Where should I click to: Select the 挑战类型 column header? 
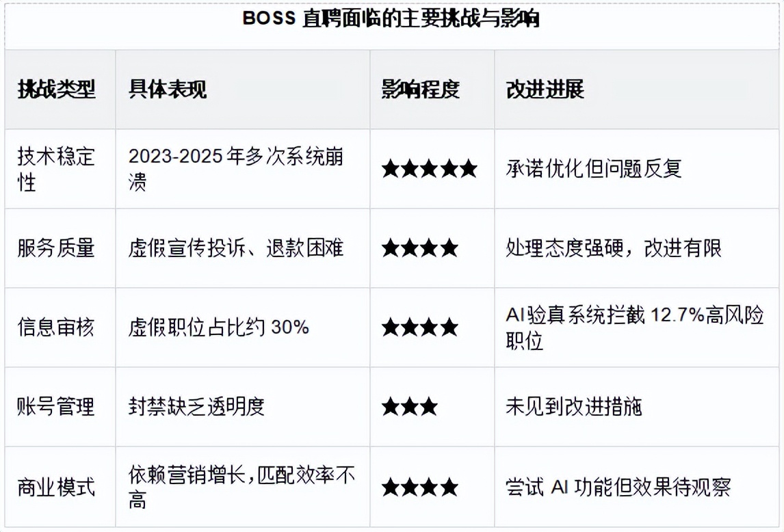coord(57,90)
